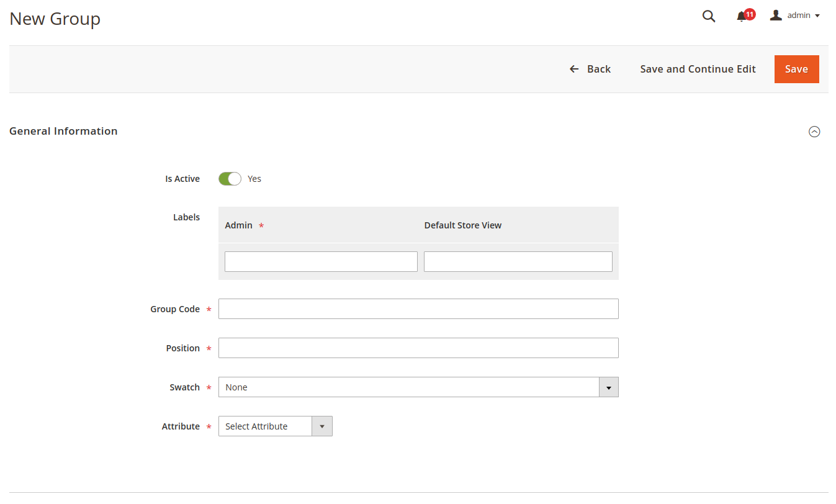The width and height of the screenshot is (836, 504).
Task: Click the Admin label text box
Action: (x=320, y=261)
